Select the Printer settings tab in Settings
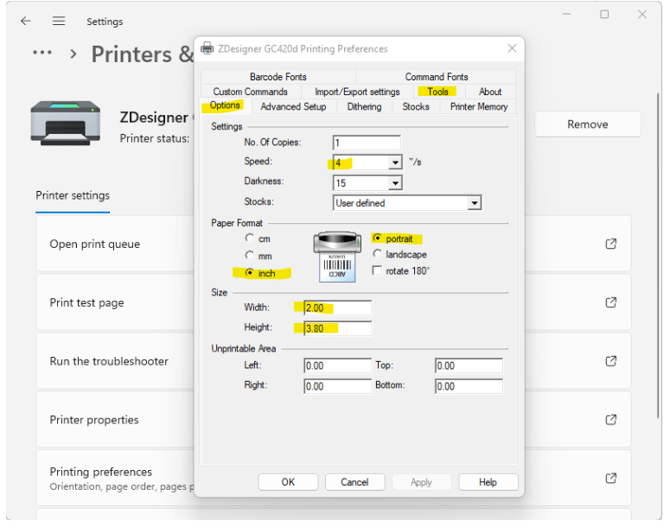The width and height of the screenshot is (670, 527). (73, 196)
